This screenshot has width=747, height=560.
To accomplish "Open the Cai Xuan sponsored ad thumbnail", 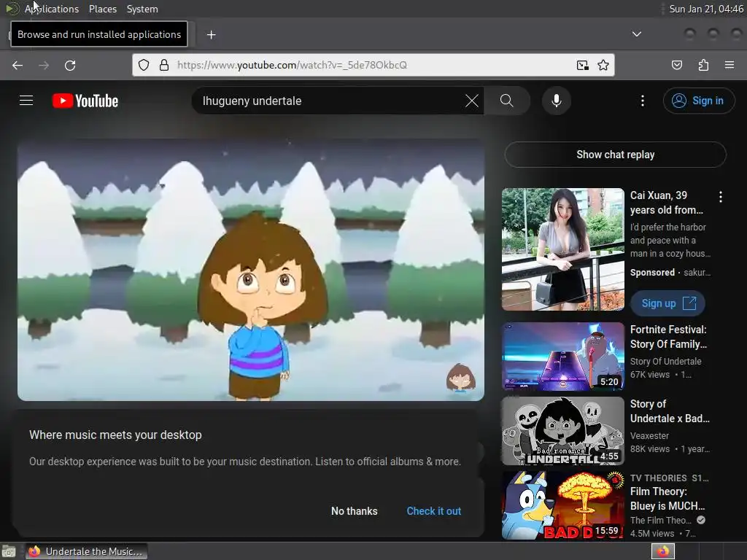I will pyautogui.click(x=562, y=249).
